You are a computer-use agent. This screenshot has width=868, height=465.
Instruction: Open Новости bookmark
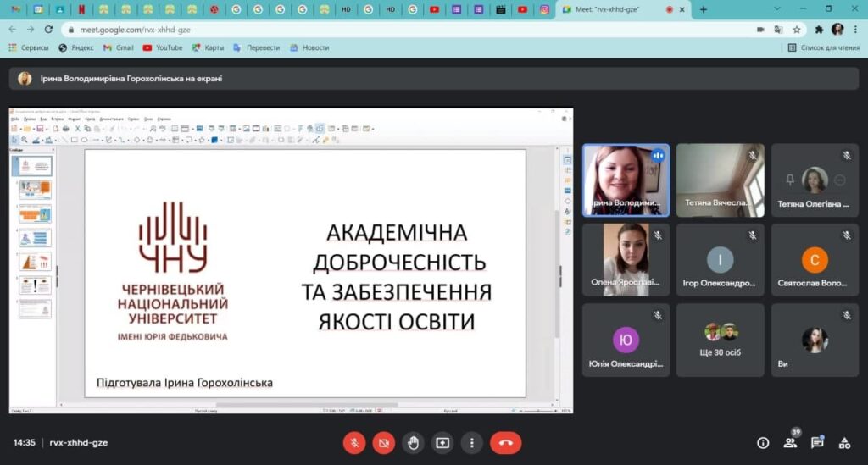(309, 47)
